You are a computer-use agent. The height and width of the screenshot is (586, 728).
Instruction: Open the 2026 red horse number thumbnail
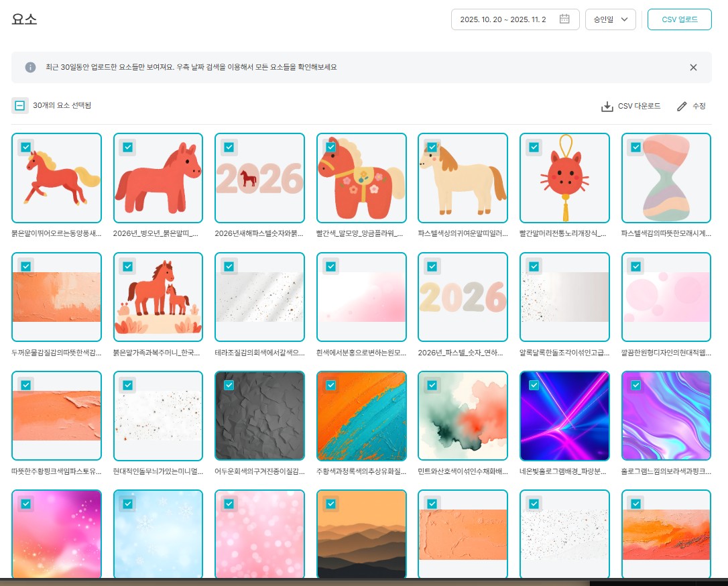tap(259, 178)
